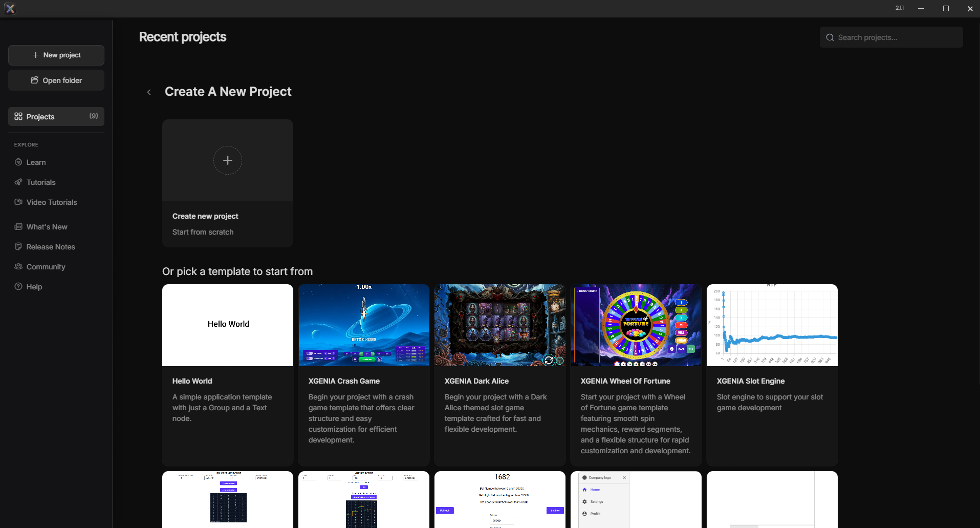Minimize the application window

(x=921, y=8)
